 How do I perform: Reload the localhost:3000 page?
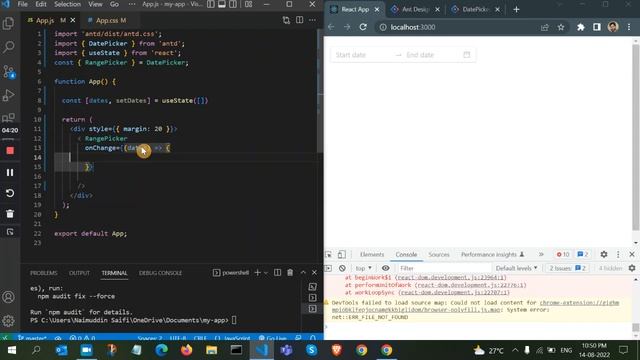(363, 27)
